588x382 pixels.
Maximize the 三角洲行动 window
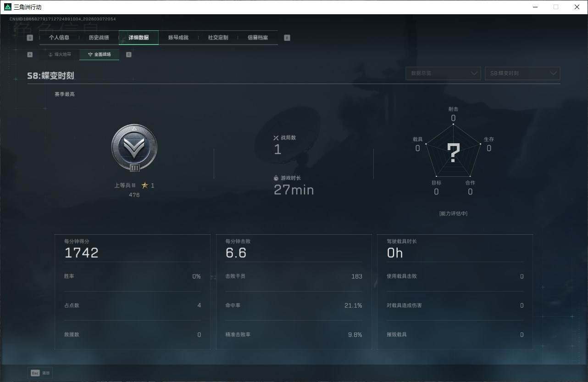[556, 7]
